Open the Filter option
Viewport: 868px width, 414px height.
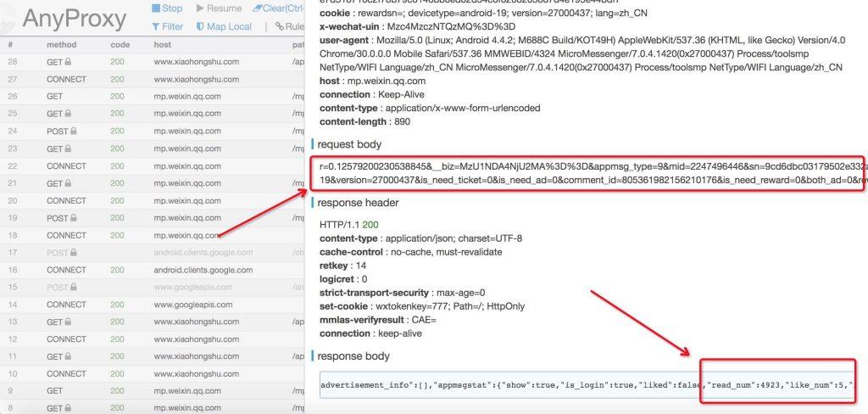pos(167,26)
